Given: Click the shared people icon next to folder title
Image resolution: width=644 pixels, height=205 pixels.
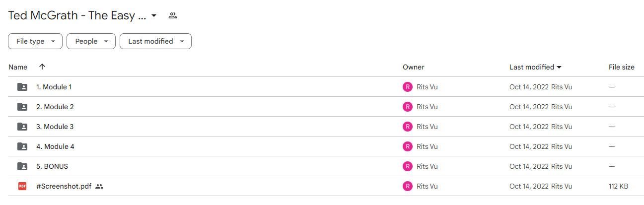Looking at the screenshot, I should pos(173,15).
